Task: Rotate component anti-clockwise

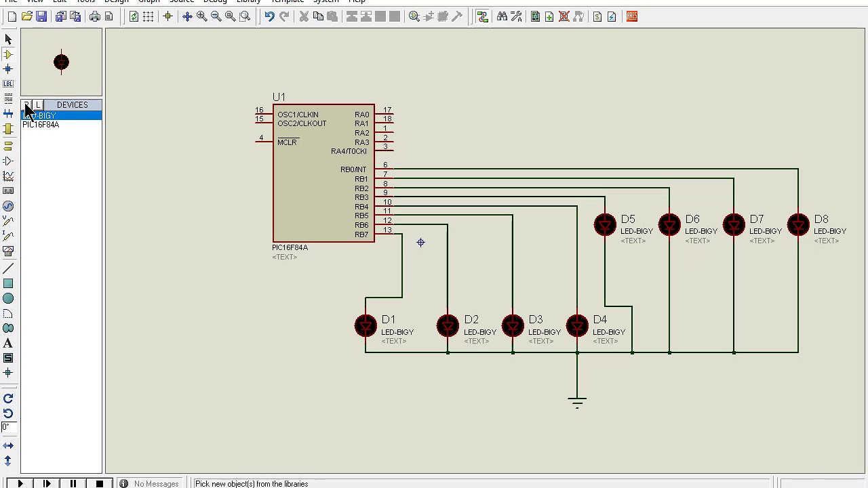Action: [8, 413]
